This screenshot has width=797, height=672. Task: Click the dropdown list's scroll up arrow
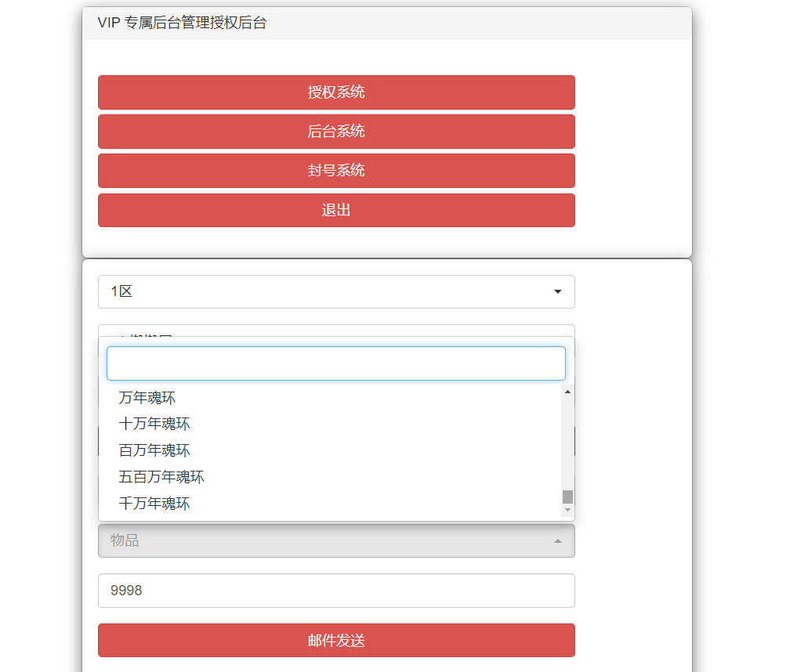click(x=567, y=391)
